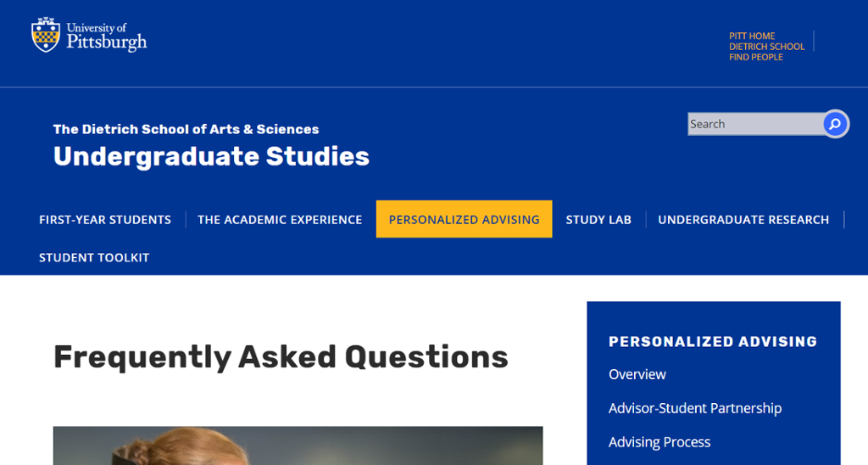Open the Overview sidebar link
868x465 pixels.
click(637, 374)
